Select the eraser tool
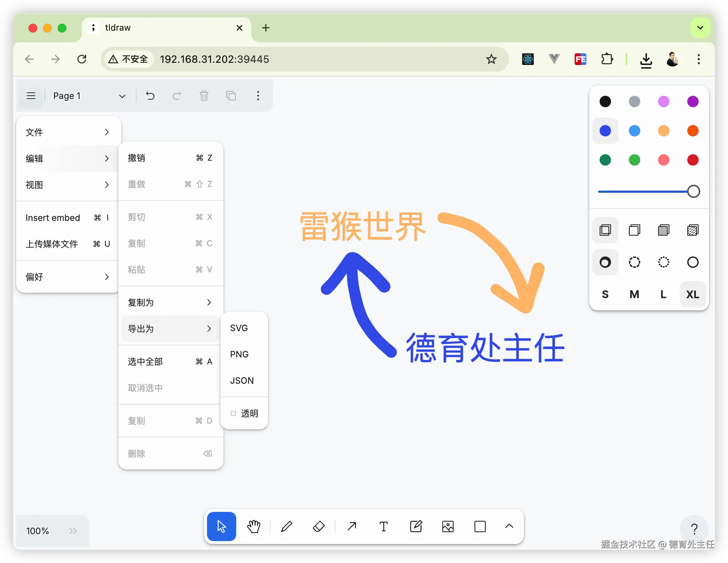Screen dimensions: 728x563 319,526
